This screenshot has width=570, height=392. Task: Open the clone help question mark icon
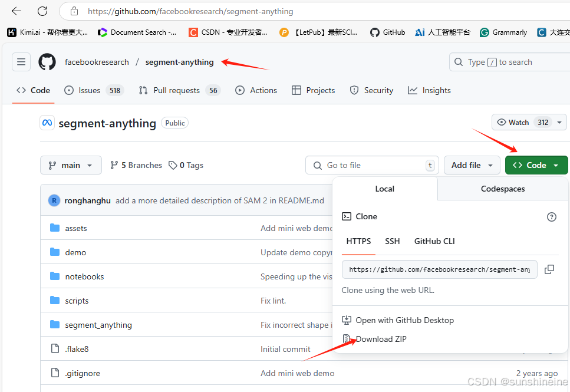[x=552, y=217]
